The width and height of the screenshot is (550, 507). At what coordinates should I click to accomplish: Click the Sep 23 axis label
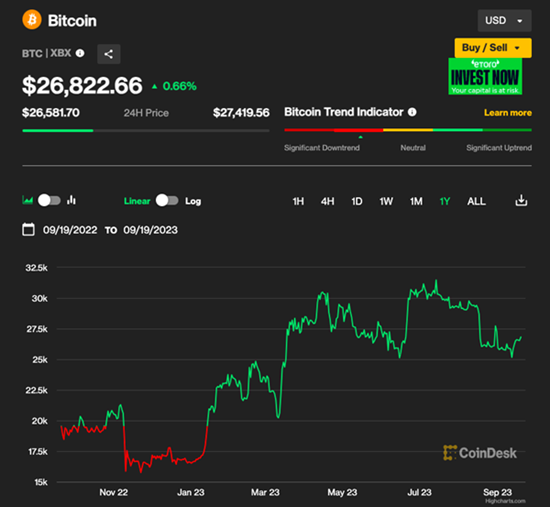497,492
